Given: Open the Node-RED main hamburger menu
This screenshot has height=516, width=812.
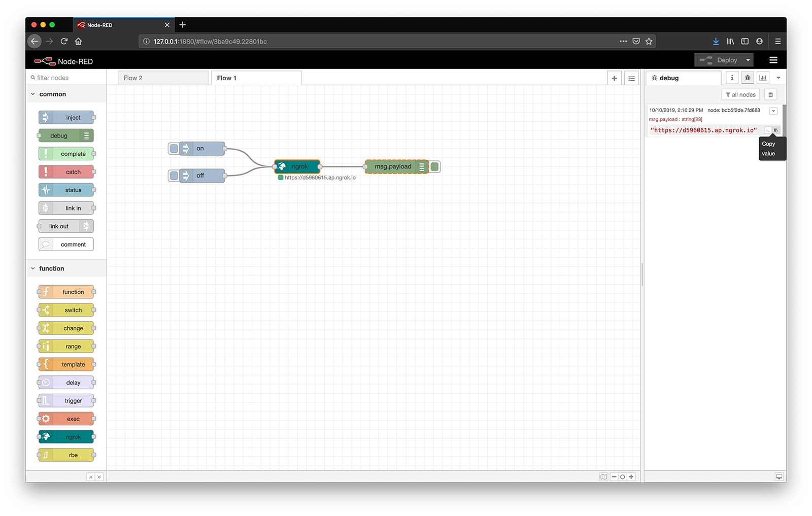Looking at the screenshot, I should pyautogui.click(x=773, y=60).
